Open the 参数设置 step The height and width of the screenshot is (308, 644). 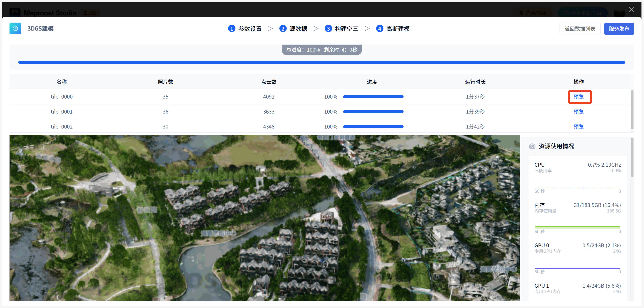[x=250, y=29]
